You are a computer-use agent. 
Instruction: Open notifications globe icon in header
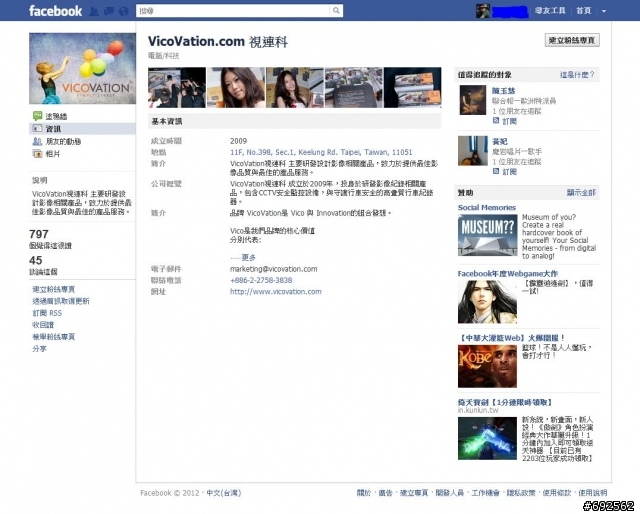click(123, 11)
